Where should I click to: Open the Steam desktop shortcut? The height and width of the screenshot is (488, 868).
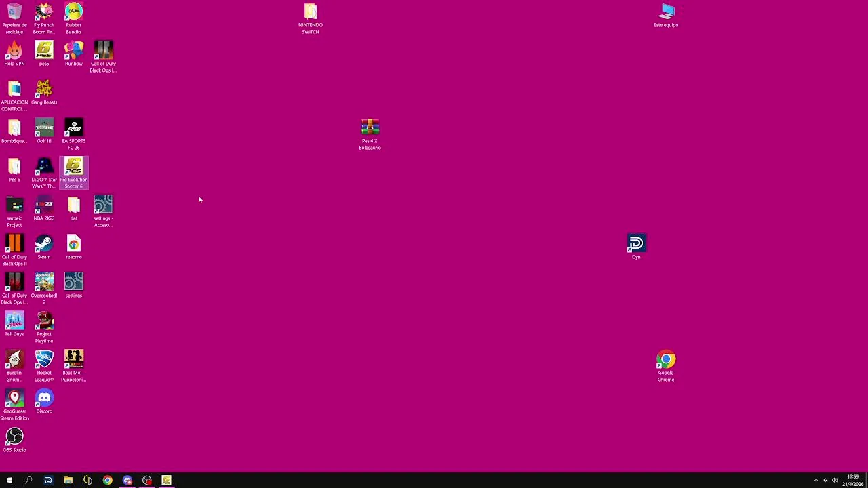click(44, 247)
